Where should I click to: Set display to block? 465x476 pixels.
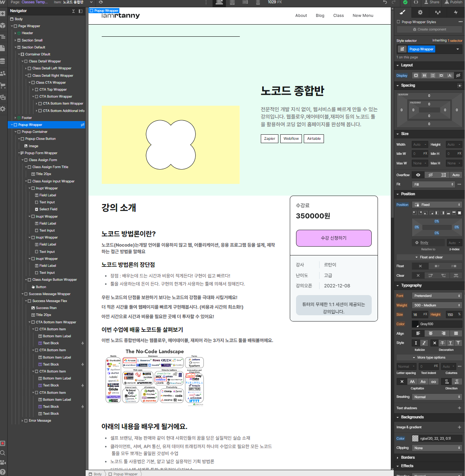point(416,75)
